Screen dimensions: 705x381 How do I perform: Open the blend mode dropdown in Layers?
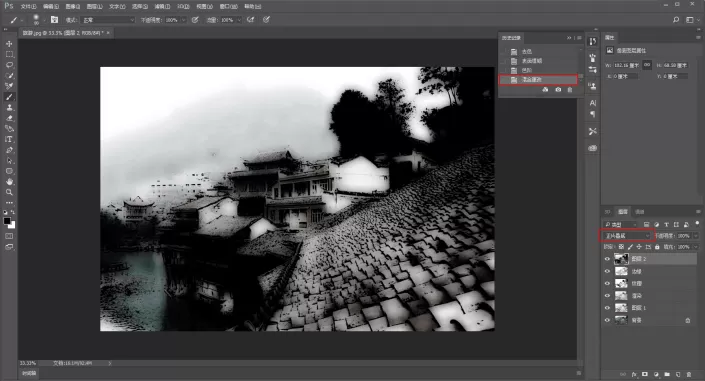coord(627,236)
